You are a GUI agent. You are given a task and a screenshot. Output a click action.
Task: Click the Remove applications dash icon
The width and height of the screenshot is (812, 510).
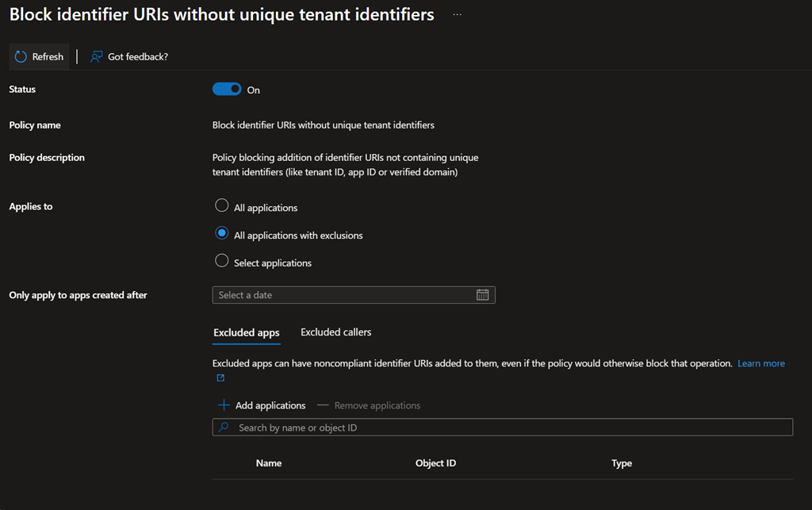(323, 405)
